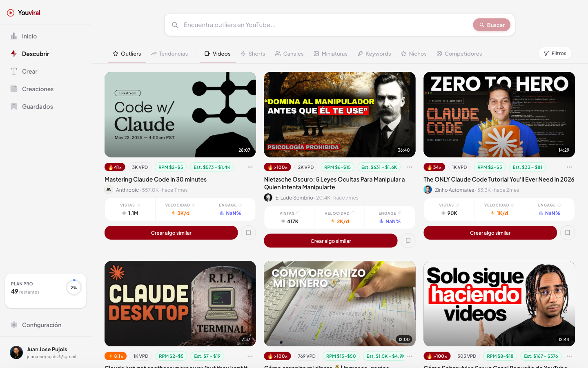Open more options for the 8.1x outlier video
588x368 pixels.
point(250,356)
